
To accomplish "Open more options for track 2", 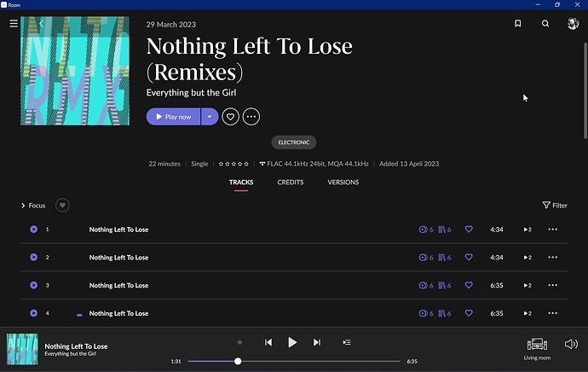I will tap(553, 257).
